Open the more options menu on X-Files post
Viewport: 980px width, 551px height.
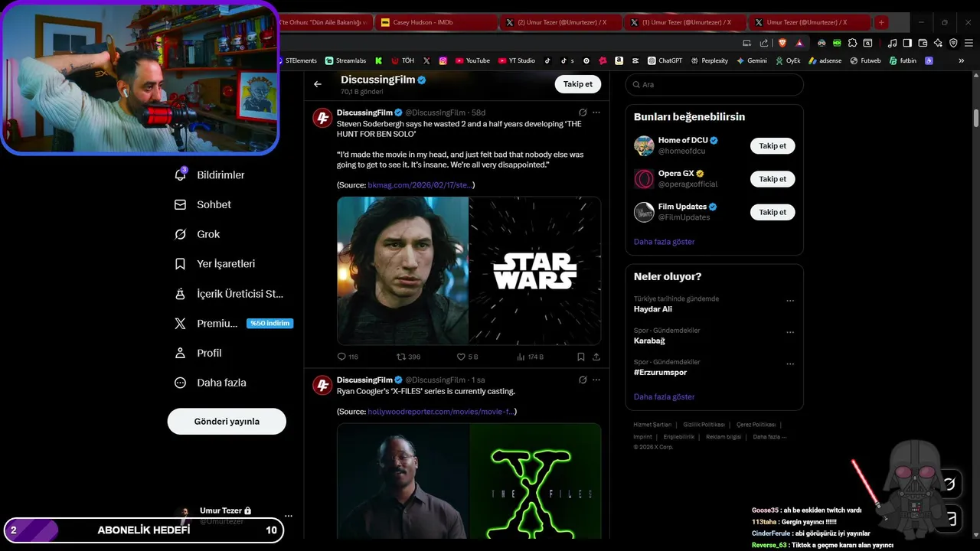596,380
